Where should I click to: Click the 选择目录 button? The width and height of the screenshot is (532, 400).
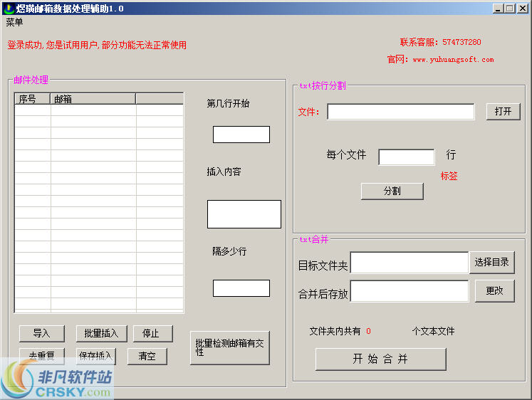coord(492,263)
